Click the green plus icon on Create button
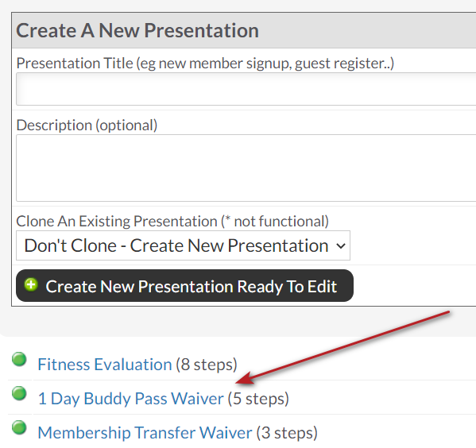Viewport: 476px width, 448px height. [31, 285]
